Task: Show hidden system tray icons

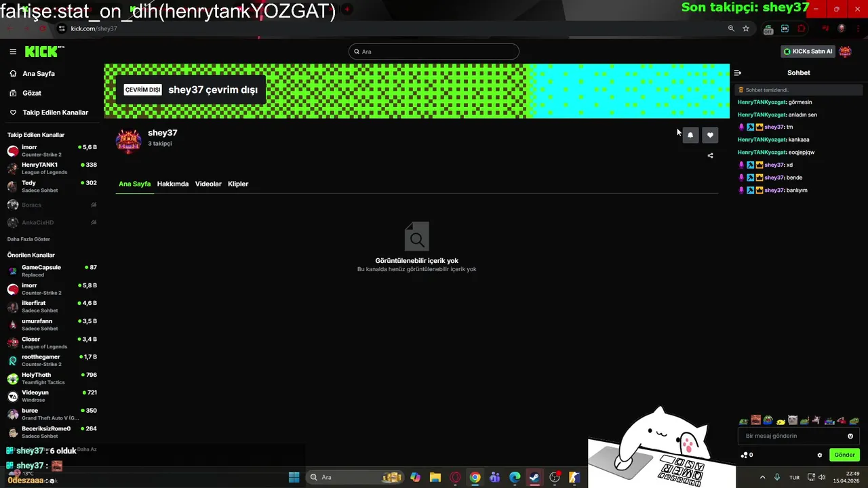Action: click(762, 477)
